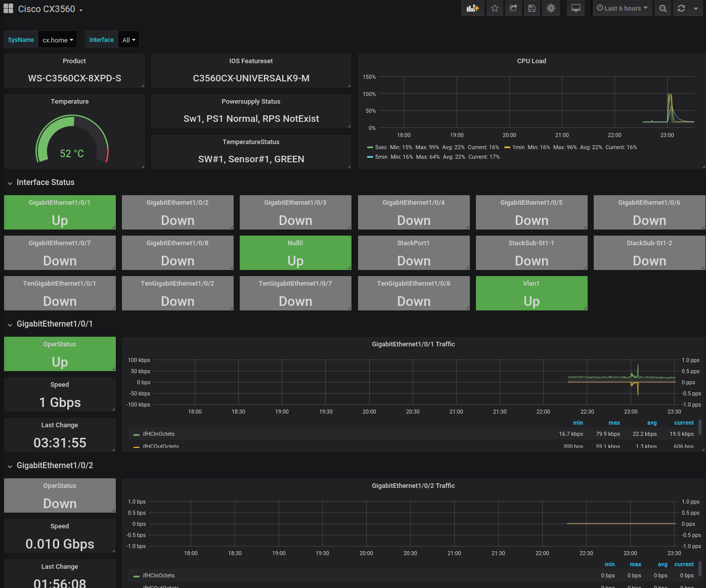Open the CPU Load panel title menu

(531, 61)
